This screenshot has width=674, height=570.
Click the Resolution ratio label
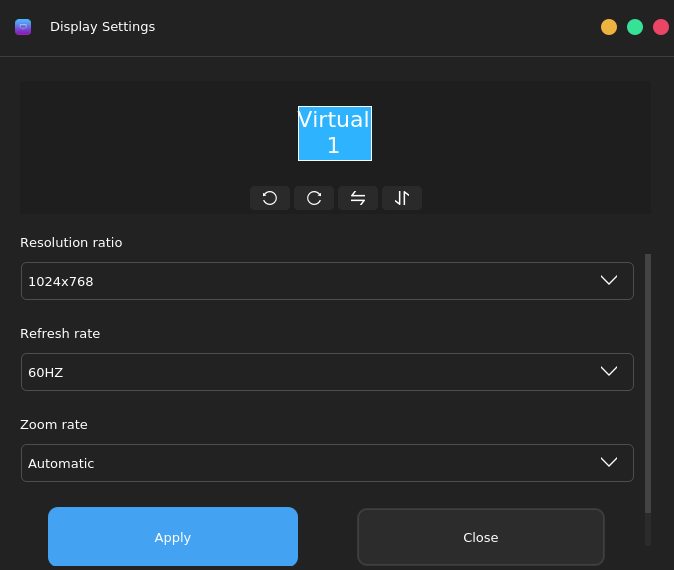[71, 242]
